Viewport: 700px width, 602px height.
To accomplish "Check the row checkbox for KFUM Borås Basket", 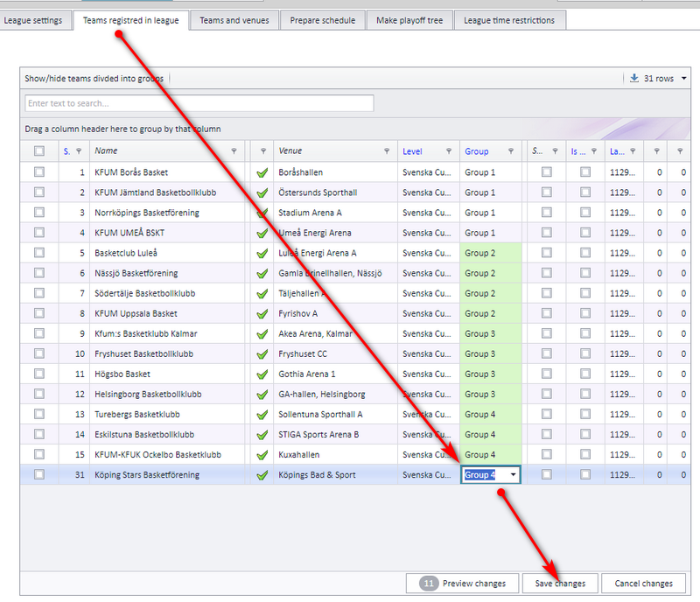I will (x=39, y=171).
